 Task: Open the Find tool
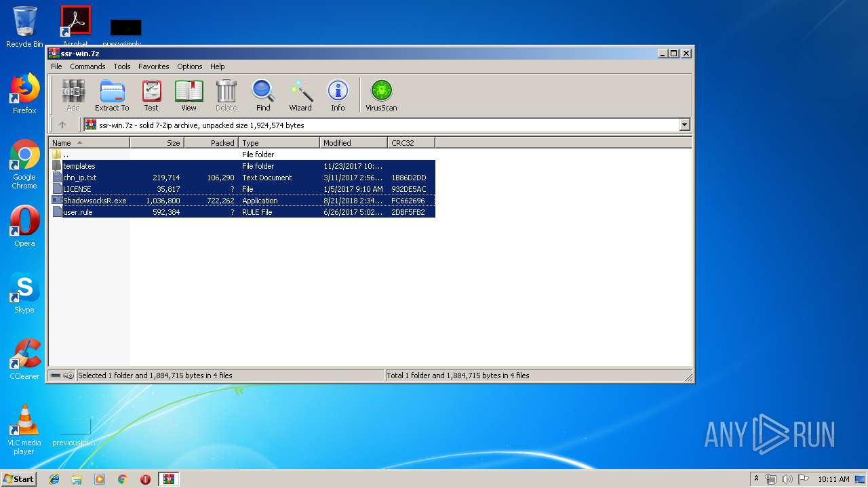pos(263,95)
